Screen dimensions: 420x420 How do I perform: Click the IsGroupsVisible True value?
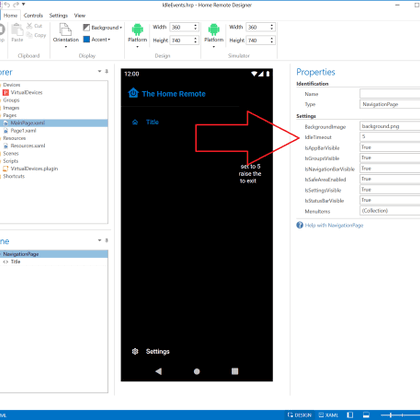pos(390,158)
